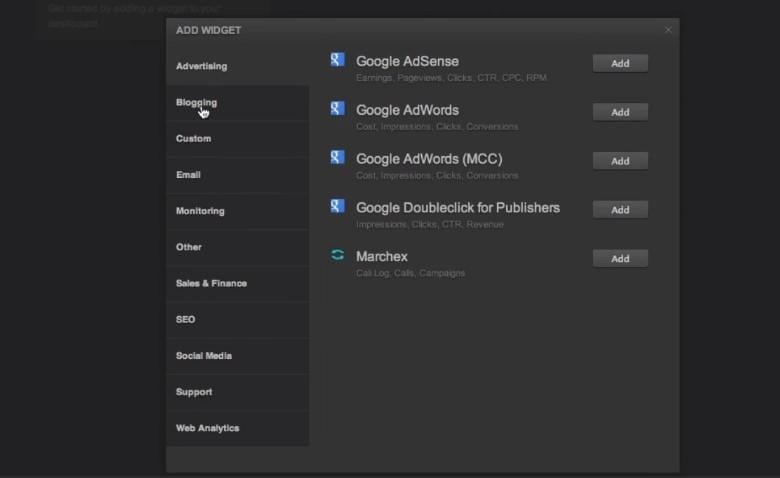Click the AdSense description starting with Earnings
780x478 pixels.
pos(451,78)
